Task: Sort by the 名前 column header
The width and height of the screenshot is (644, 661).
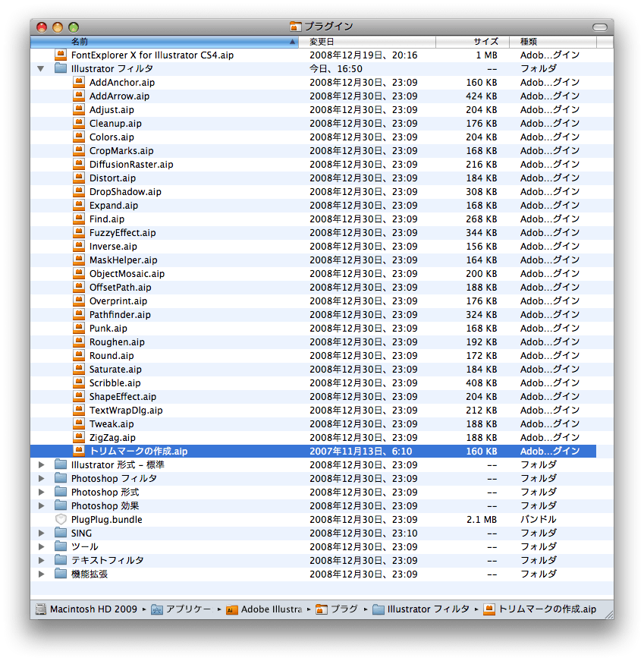Action: 165,41
